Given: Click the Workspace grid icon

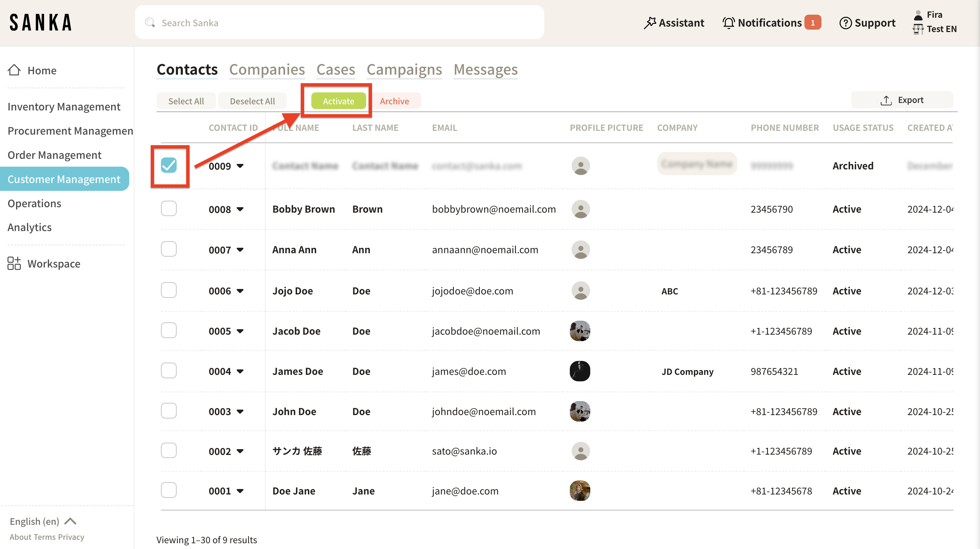Looking at the screenshot, I should pyautogui.click(x=14, y=263).
